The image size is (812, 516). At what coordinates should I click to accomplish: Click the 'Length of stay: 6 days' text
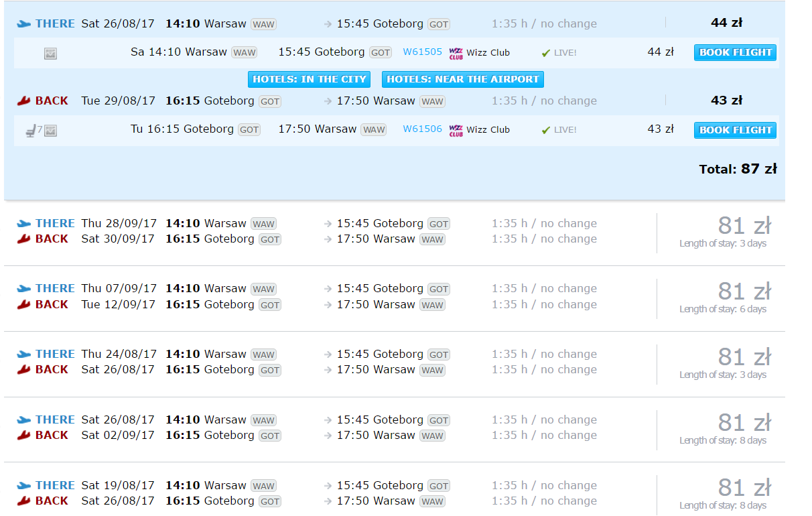723,309
